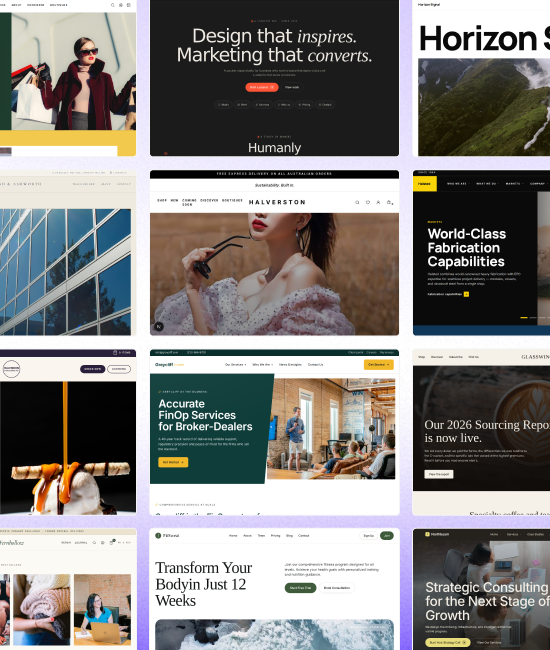Click the green FitVernal logo icon
Viewport: 550px width, 650px height.
coord(158,536)
